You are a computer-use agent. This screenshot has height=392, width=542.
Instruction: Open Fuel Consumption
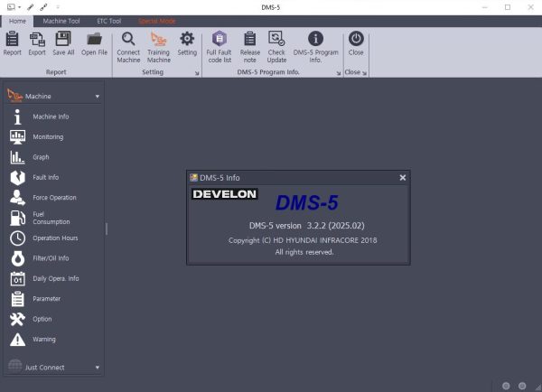pos(40,218)
